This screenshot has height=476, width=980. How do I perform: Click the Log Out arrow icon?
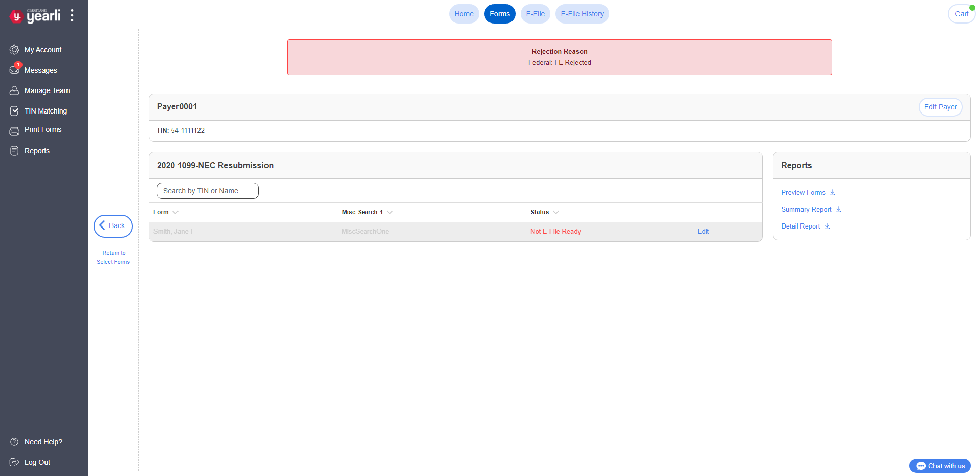14,462
